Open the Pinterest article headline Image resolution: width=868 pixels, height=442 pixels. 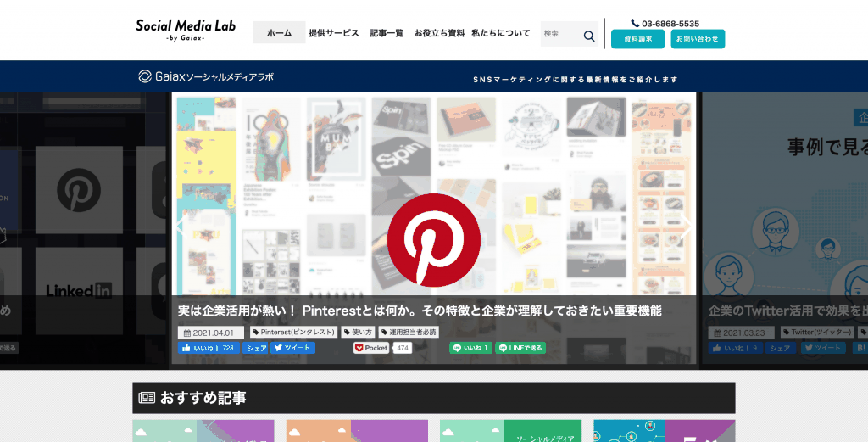tap(420, 311)
